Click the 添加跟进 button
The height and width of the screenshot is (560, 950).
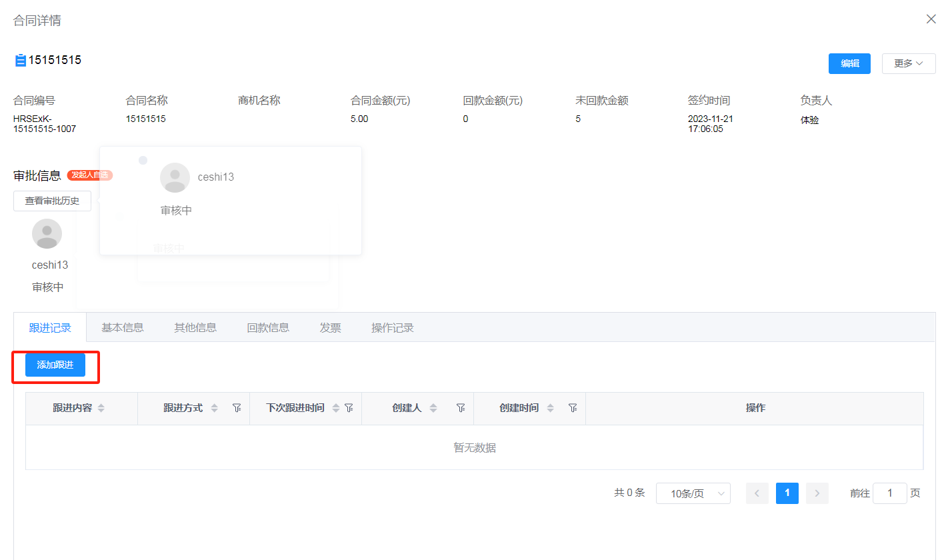(55, 365)
